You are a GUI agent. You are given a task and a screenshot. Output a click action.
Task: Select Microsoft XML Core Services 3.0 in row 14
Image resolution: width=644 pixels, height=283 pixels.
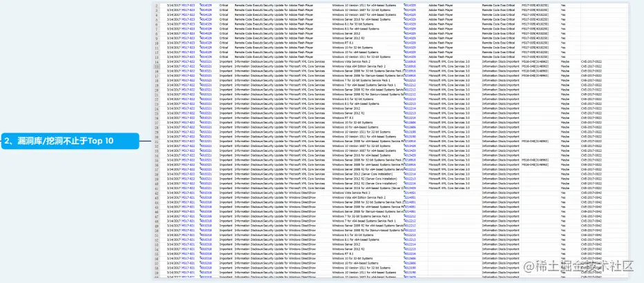coord(449,61)
